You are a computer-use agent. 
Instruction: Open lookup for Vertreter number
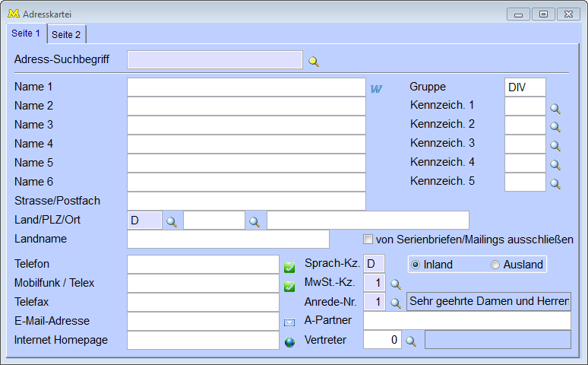point(411,341)
